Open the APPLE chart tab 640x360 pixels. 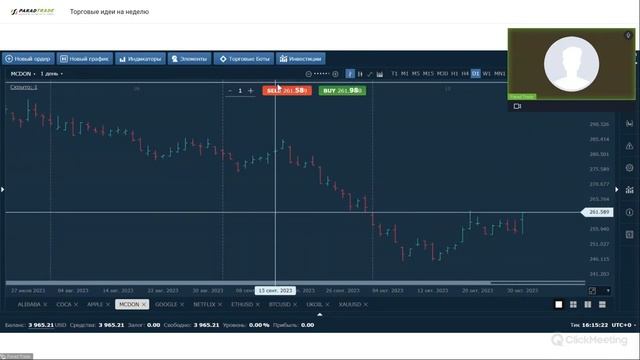95,304
